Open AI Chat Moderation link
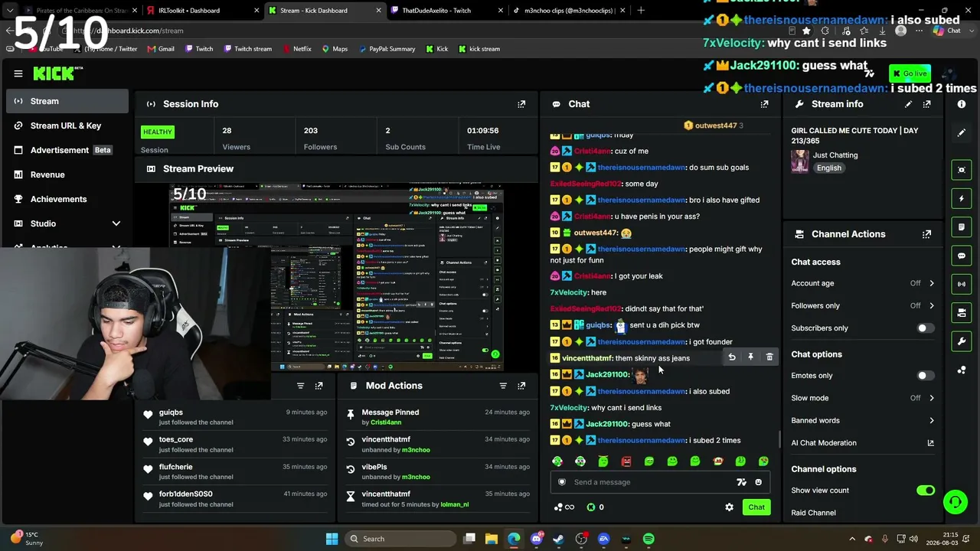 [x=863, y=443]
